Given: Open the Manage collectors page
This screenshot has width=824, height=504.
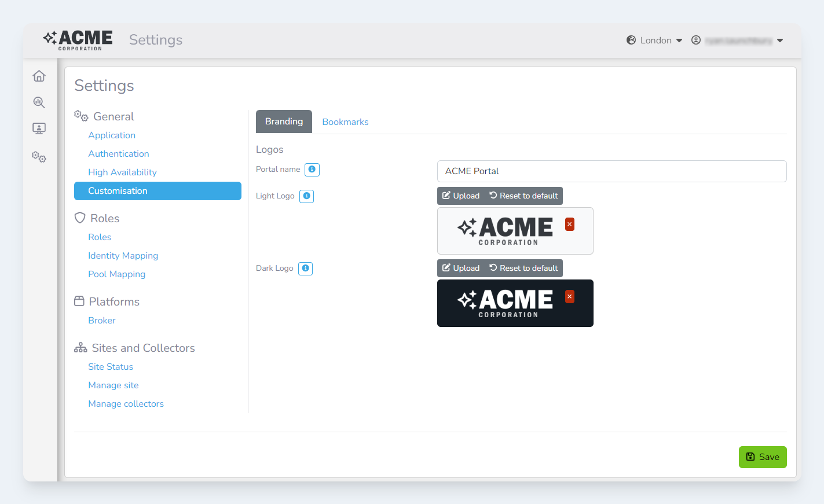Looking at the screenshot, I should coord(126,404).
